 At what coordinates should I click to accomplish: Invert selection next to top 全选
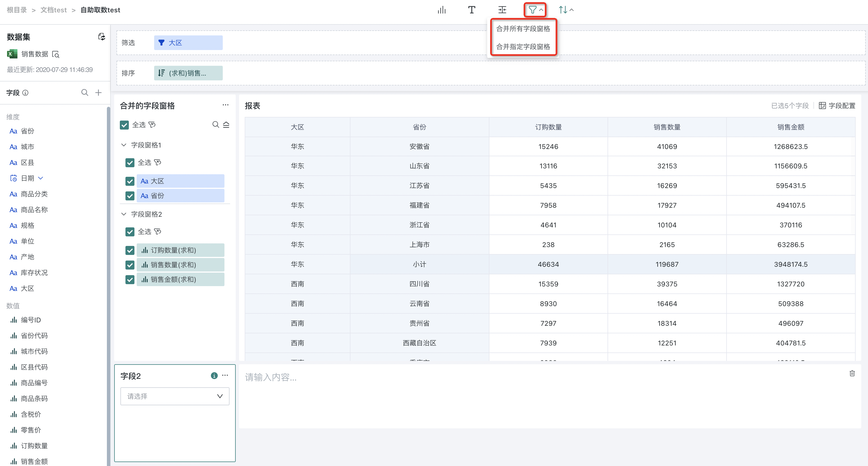tap(152, 125)
